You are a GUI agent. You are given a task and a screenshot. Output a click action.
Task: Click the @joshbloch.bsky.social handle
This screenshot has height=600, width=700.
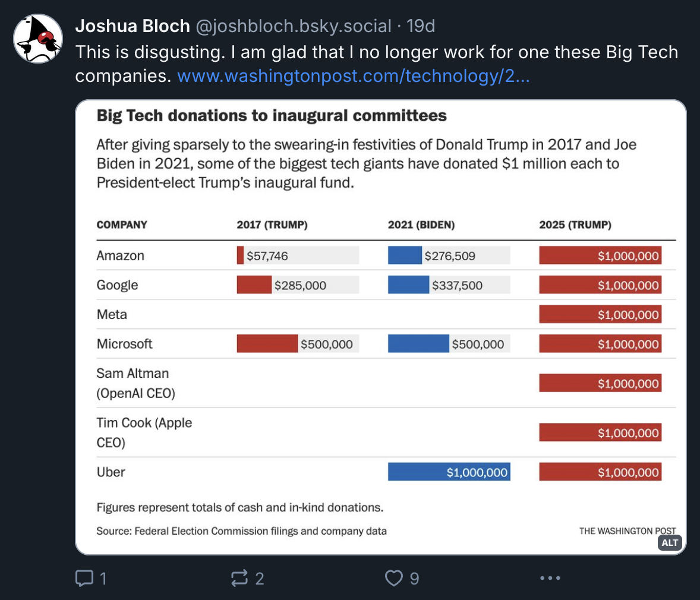294,26
